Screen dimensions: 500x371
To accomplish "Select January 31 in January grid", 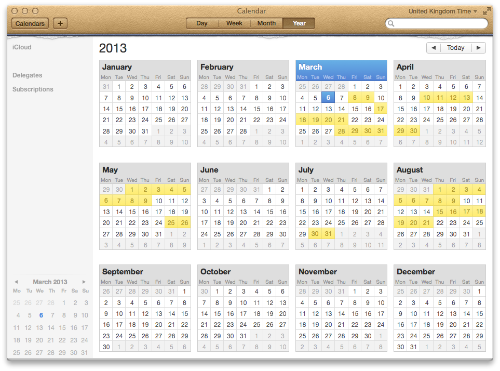I will click(145, 131).
